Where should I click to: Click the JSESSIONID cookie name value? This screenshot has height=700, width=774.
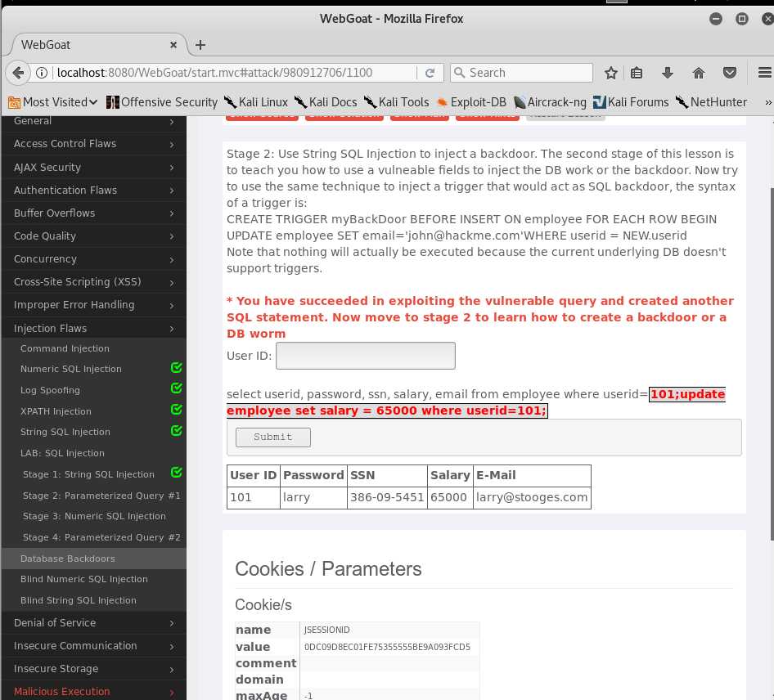coord(326,630)
